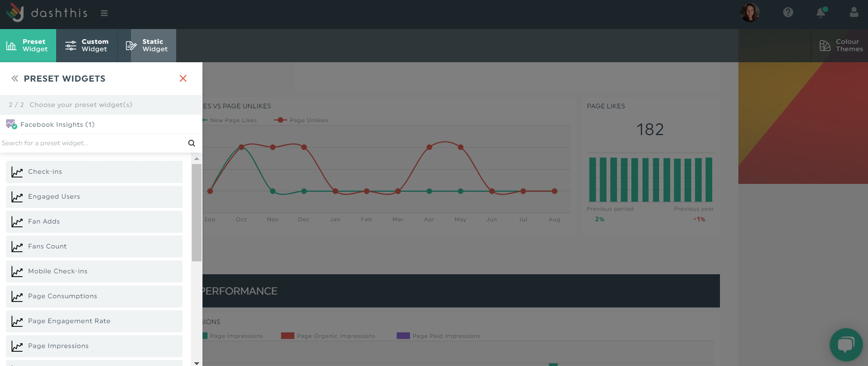Add the Page Consumptions widget
The height and width of the screenshot is (366, 868).
tap(94, 296)
